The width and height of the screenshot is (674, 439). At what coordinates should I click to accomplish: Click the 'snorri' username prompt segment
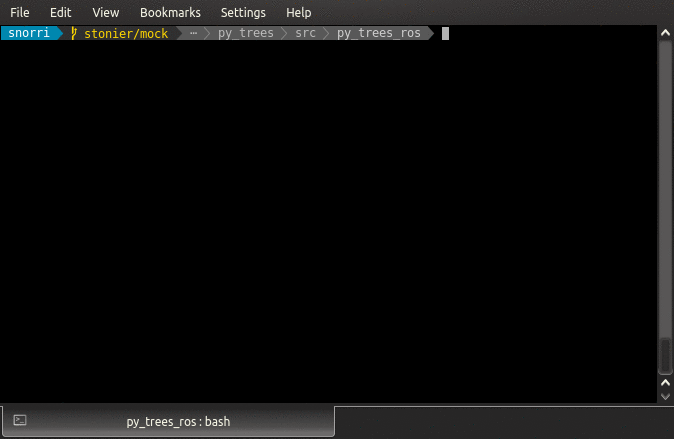(29, 33)
